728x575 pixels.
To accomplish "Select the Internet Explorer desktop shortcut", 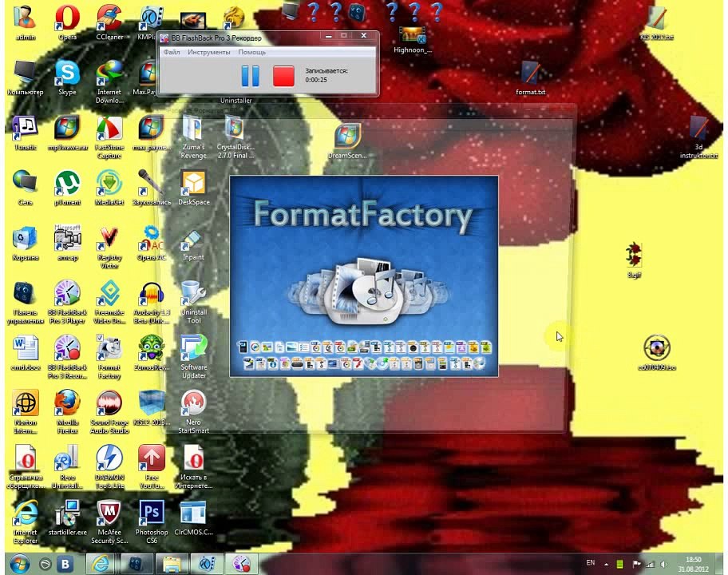I will [x=26, y=523].
